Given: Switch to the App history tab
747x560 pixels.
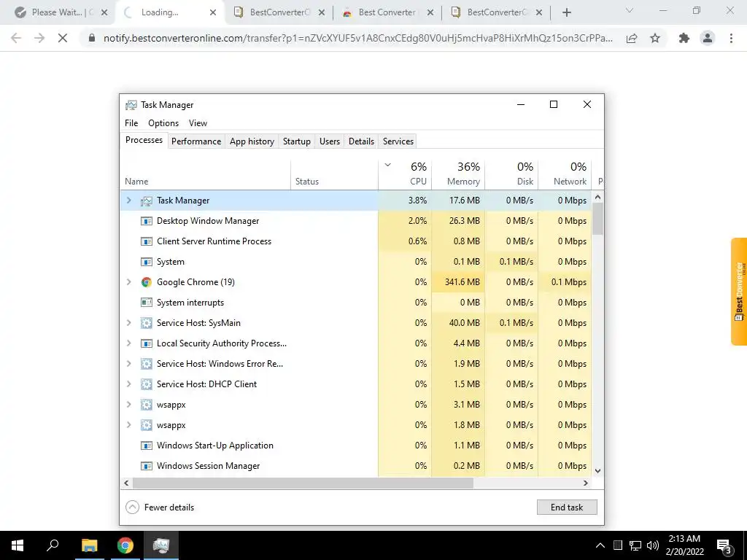Looking at the screenshot, I should pos(252,141).
